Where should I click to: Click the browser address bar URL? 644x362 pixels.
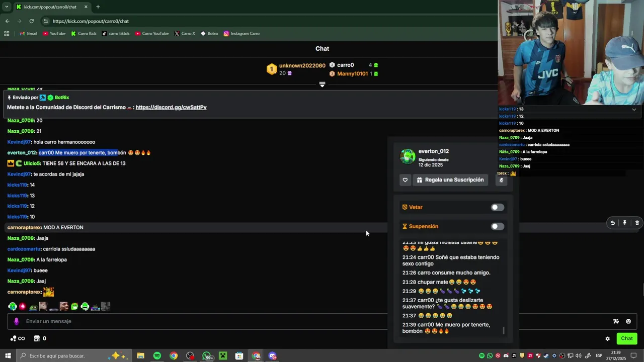coord(91,21)
